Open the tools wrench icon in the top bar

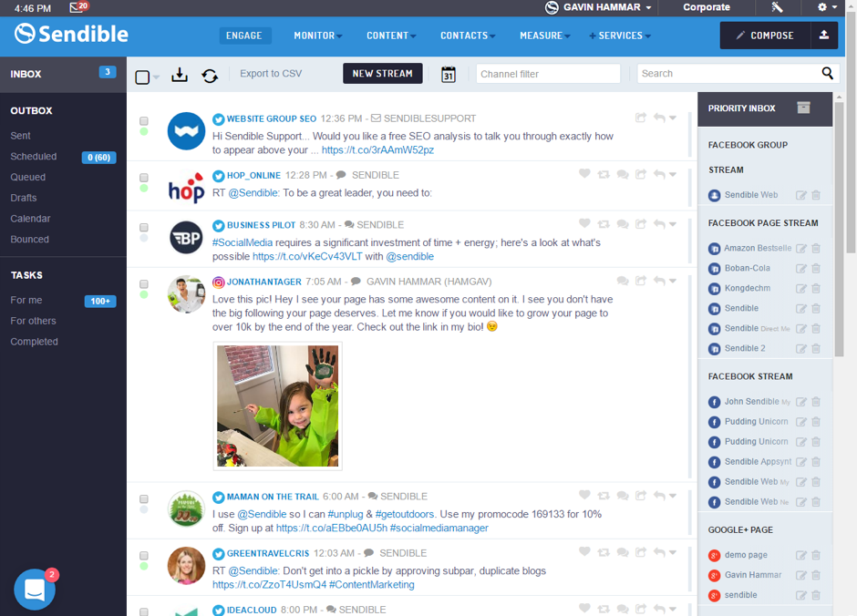click(777, 7)
